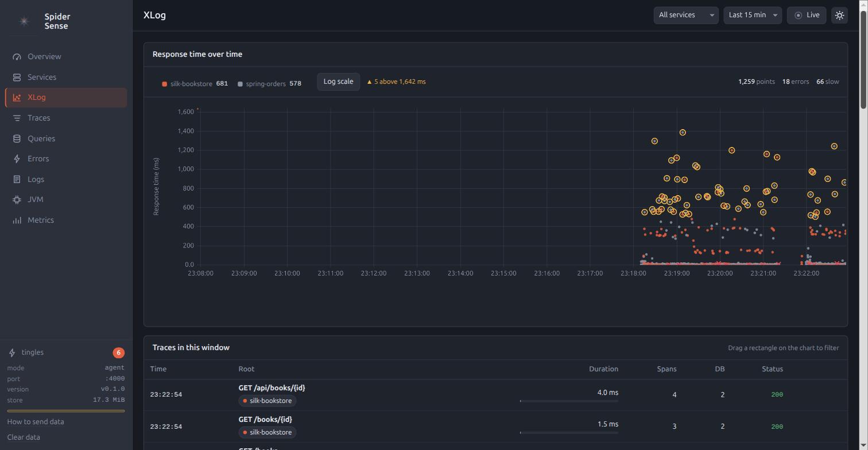
Task: Click the version value v0.1.0
Action: pyautogui.click(x=113, y=389)
